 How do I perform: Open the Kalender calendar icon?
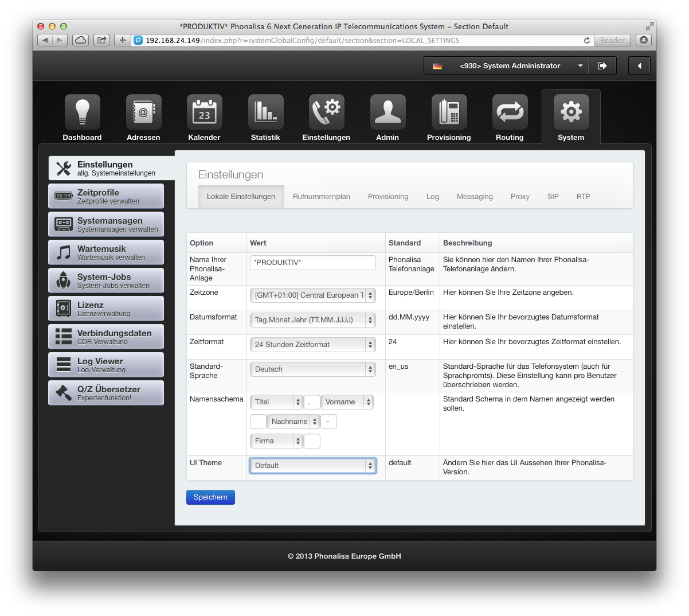coord(205,112)
